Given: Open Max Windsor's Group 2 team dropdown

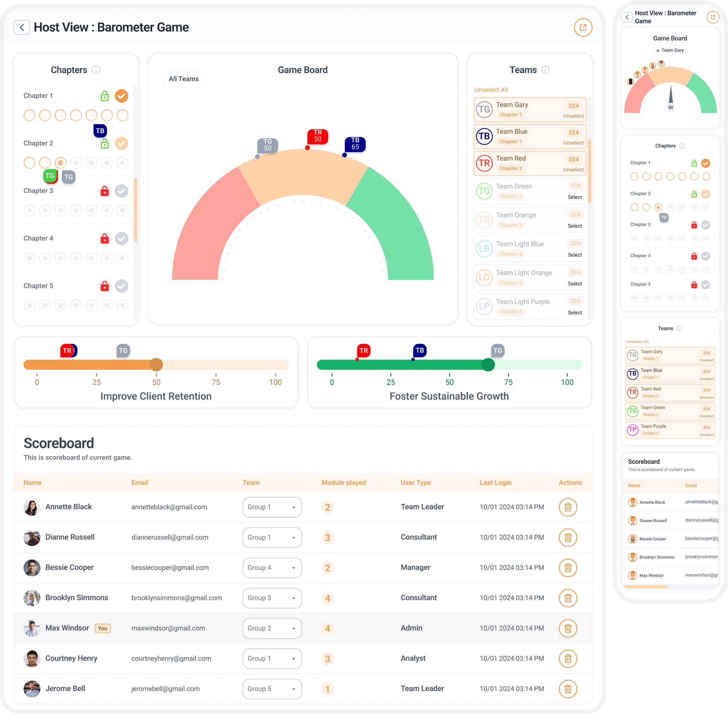Looking at the screenshot, I should pyautogui.click(x=272, y=628).
